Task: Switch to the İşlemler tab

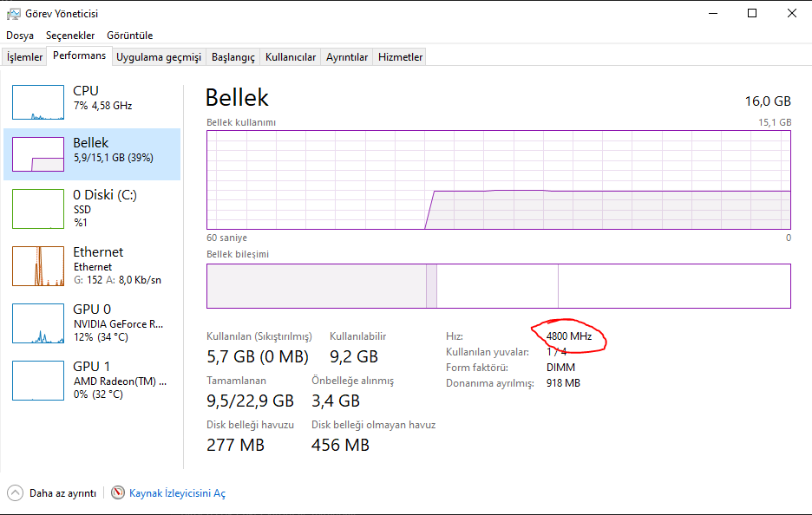Action: click(x=25, y=57)
